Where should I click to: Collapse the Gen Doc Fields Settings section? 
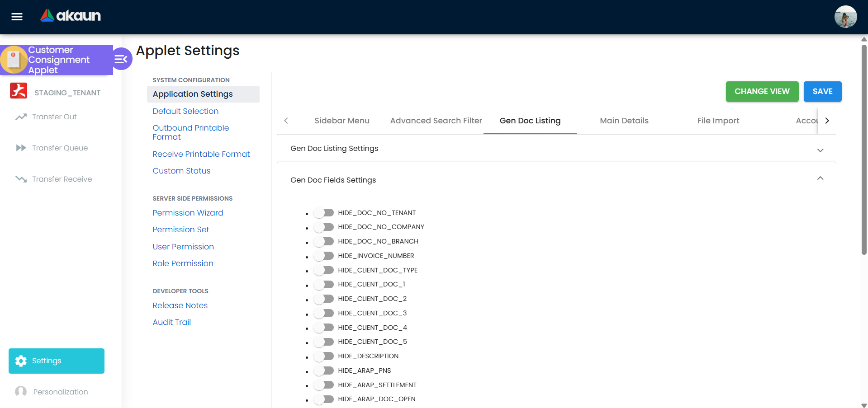tap(820, 178)
